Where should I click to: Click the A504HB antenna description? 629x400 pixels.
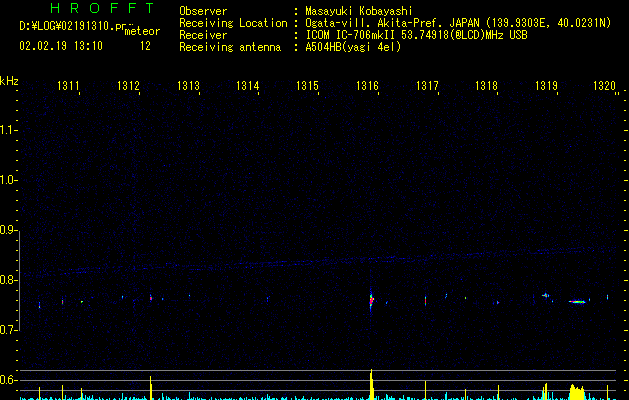353,47
